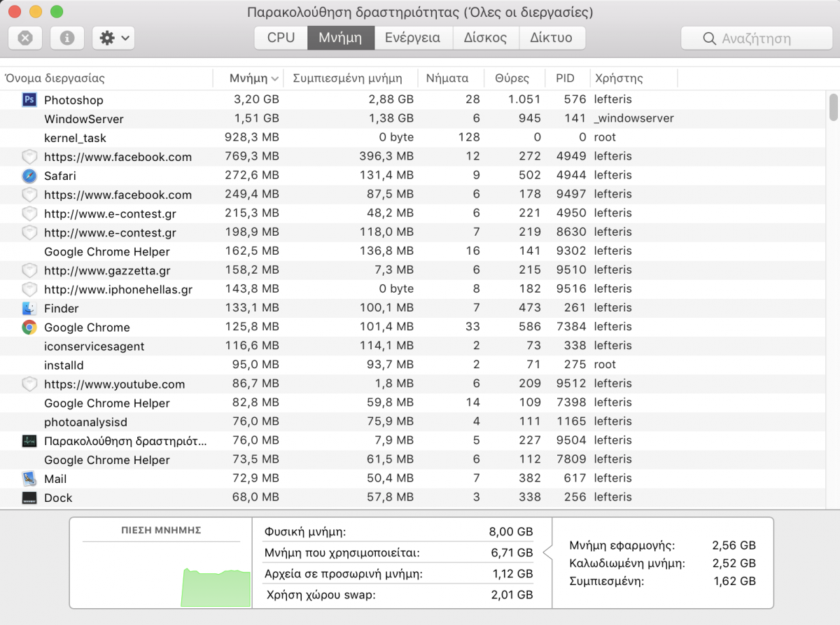Click the process list vertical scrollbar
The height and width of the screenshot is (625, 840).
click(833, 107)
